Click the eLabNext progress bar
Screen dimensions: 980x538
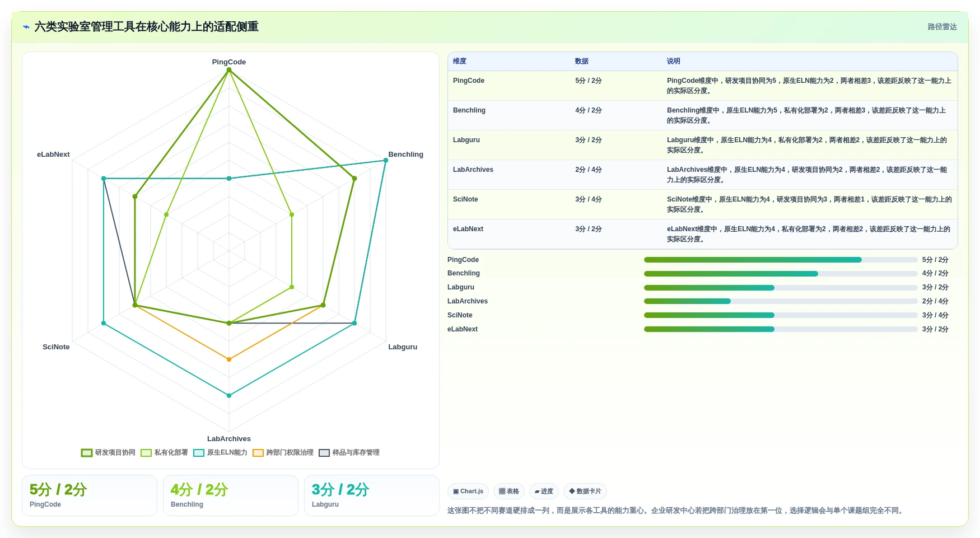pos(781,329)
